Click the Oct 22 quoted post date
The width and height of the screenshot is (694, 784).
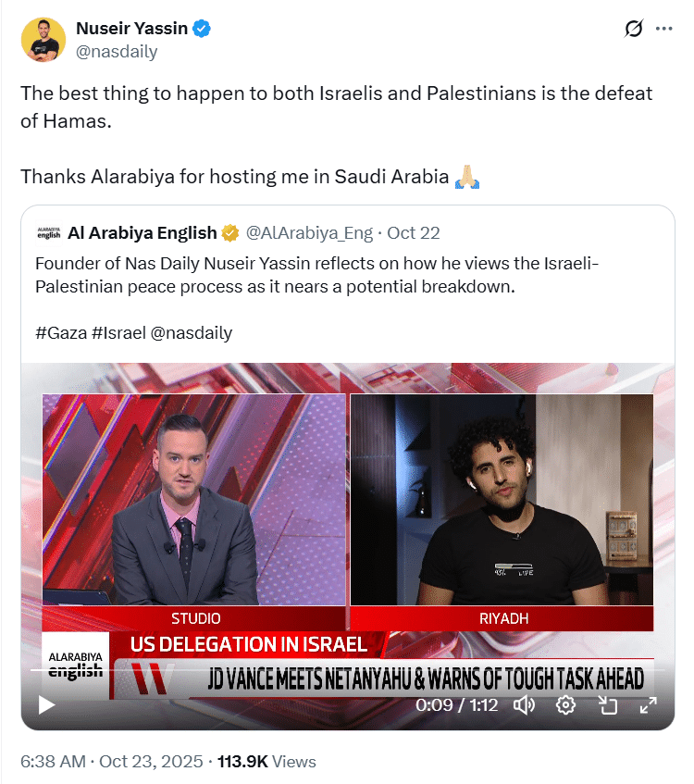point(414,233)
